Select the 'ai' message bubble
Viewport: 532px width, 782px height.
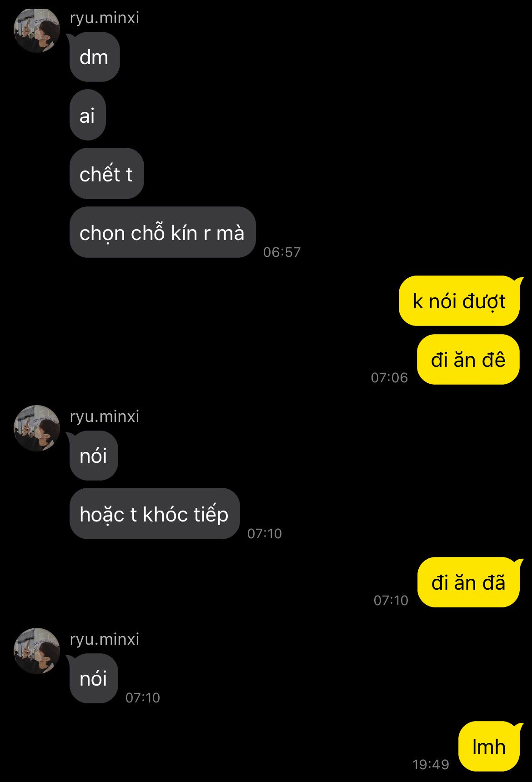tap(87, 115)
